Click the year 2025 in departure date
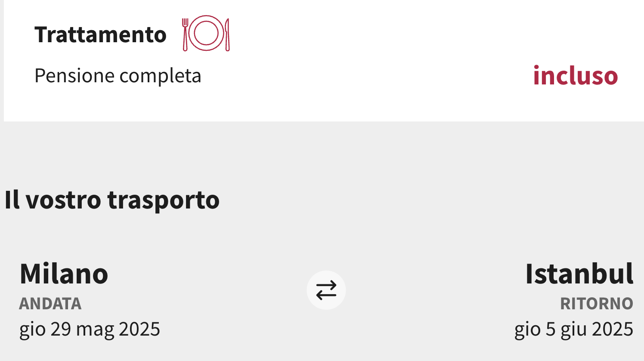Screen dimensions: 644x361 pyautogui.click(x=139, y=329)
